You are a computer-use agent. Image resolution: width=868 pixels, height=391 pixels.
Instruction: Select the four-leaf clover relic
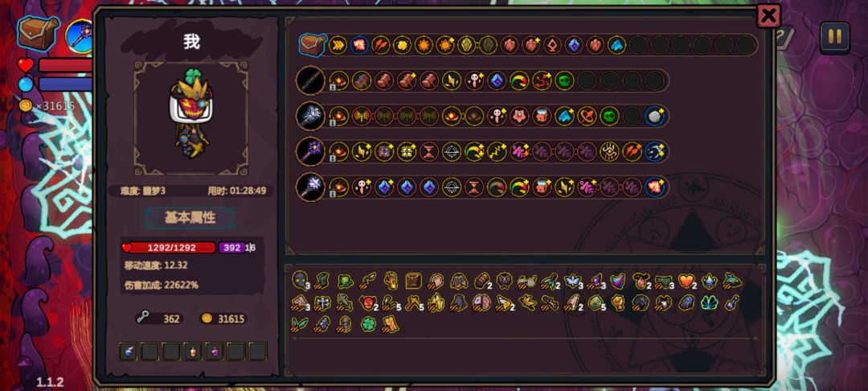[x=368, y=324]
